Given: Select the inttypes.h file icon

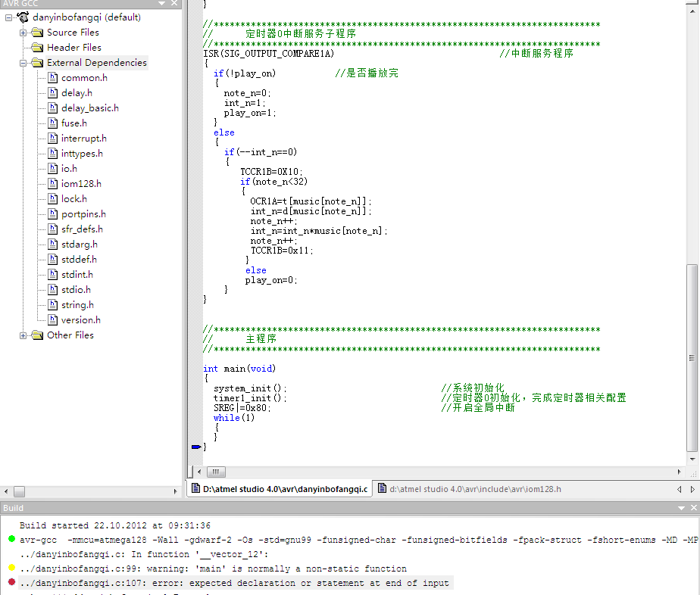Looking at the screenshot, I should (53, 154).
